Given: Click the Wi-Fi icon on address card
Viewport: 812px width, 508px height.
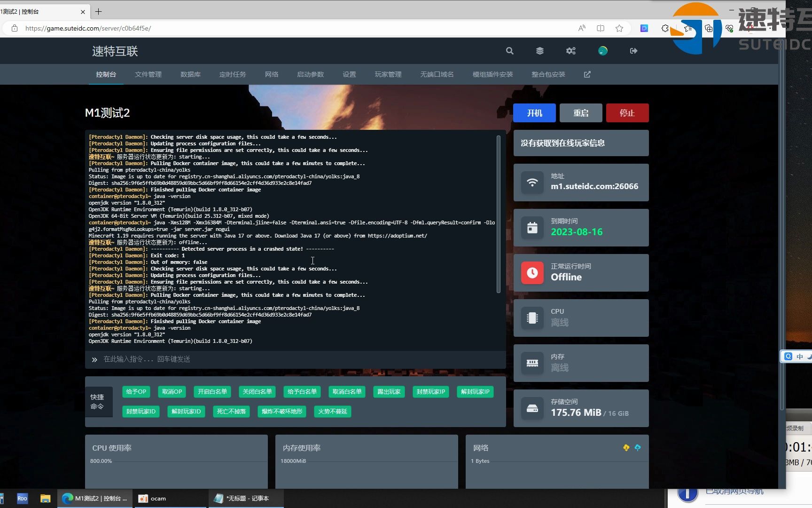Looking at the screenshot, I should click(532, 183).
